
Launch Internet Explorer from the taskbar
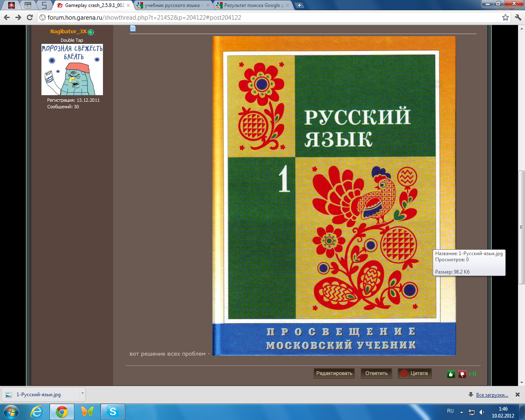37,411
